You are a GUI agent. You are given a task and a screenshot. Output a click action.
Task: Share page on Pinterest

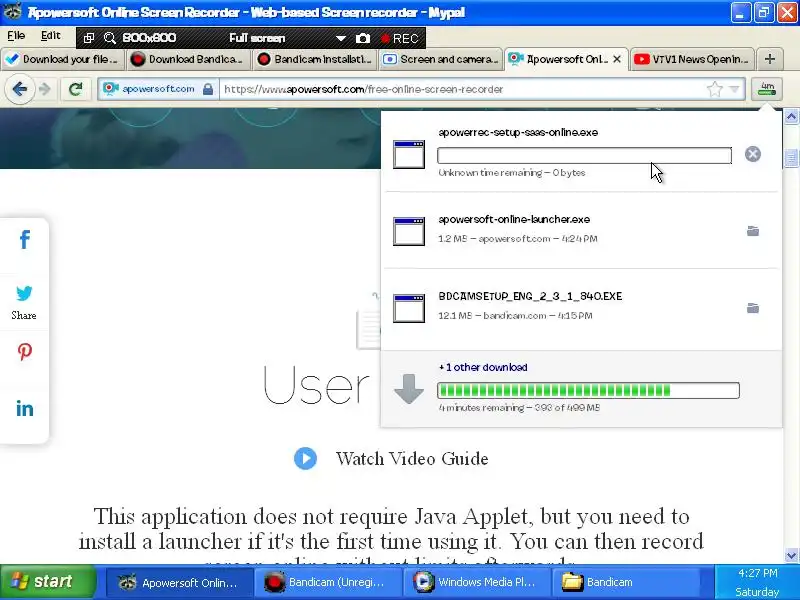(24, 352)
